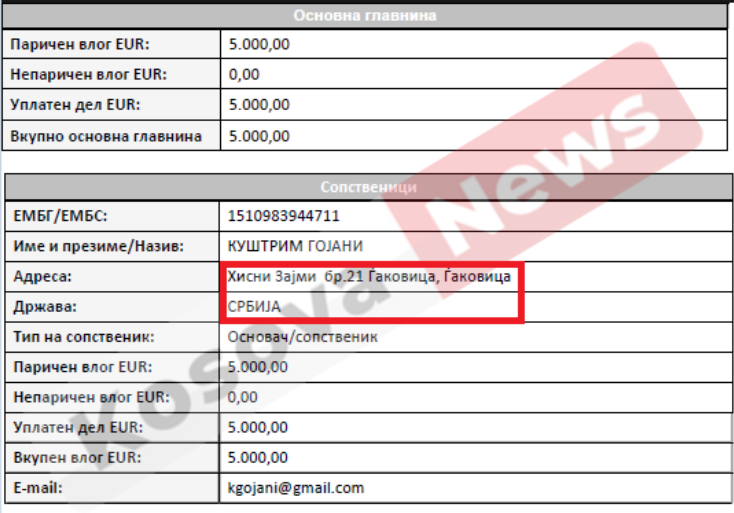Image resolution: width=734 pixels, height=513 pixels.
Task: Click the country value СРБИЈА
Action: (x=255, y=307)
